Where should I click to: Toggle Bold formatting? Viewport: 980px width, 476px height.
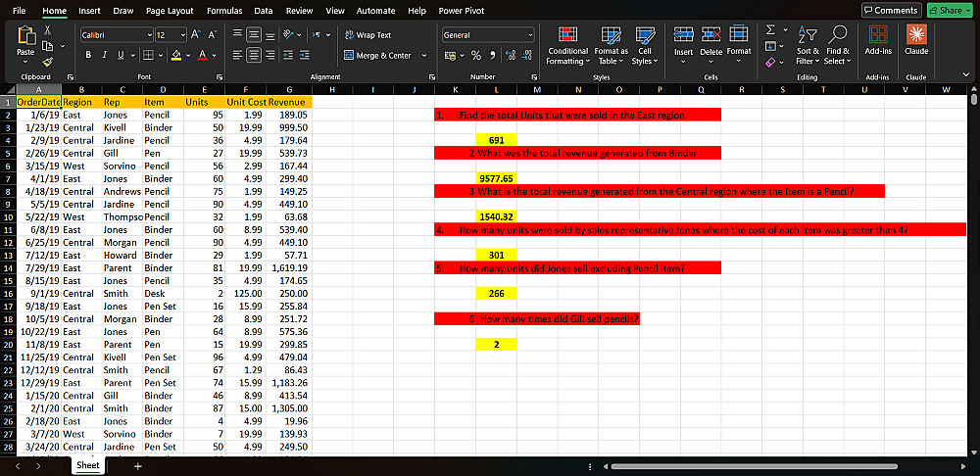tap(88, 55)
